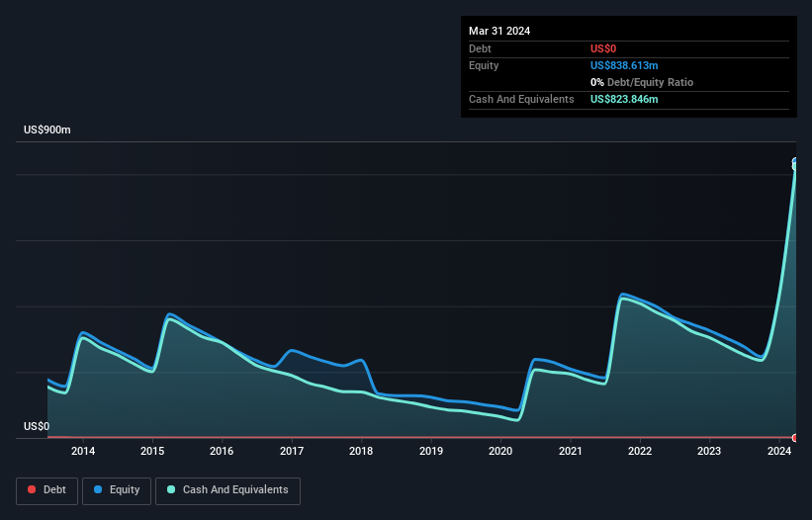Toggle the Equity series legend button
The image size is (812, 520).
pos(117,490)
